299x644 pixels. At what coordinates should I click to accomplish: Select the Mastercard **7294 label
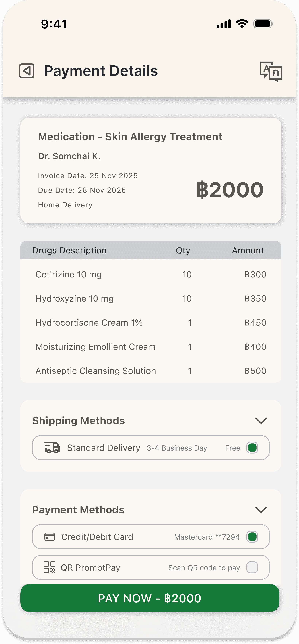[x=207, y=537]
